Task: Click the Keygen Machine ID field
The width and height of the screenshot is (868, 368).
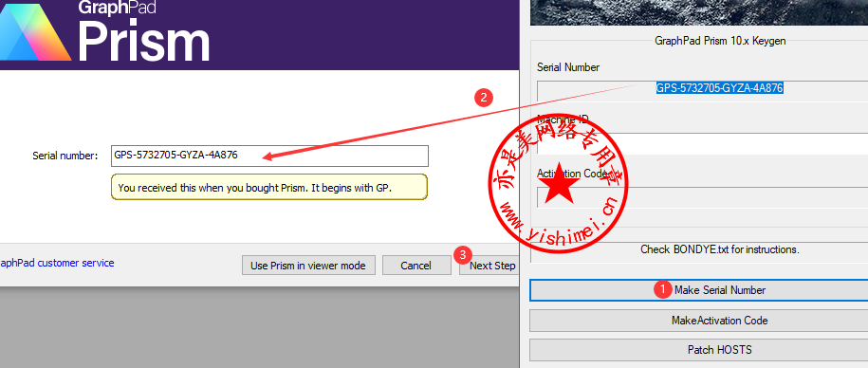Action: (x=703, y=143)
